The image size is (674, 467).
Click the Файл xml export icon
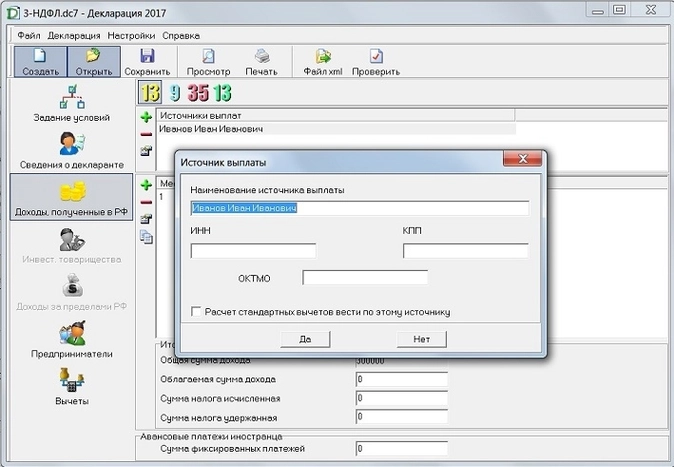coord(323,62)
